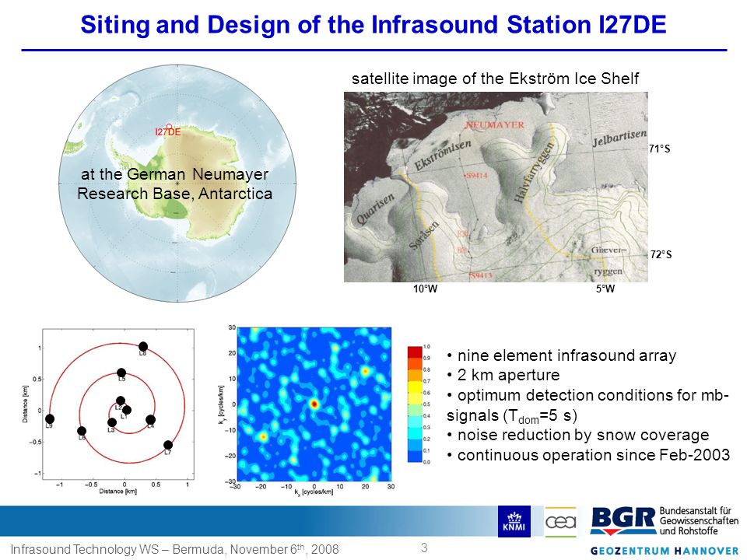Click the slide title 'Siting and Design'
Screen dimensions: 747x560
tap(373, 24)
